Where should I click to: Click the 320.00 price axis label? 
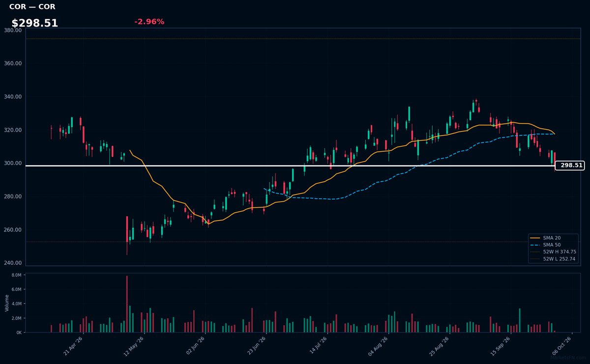click(x=12, y=130)
